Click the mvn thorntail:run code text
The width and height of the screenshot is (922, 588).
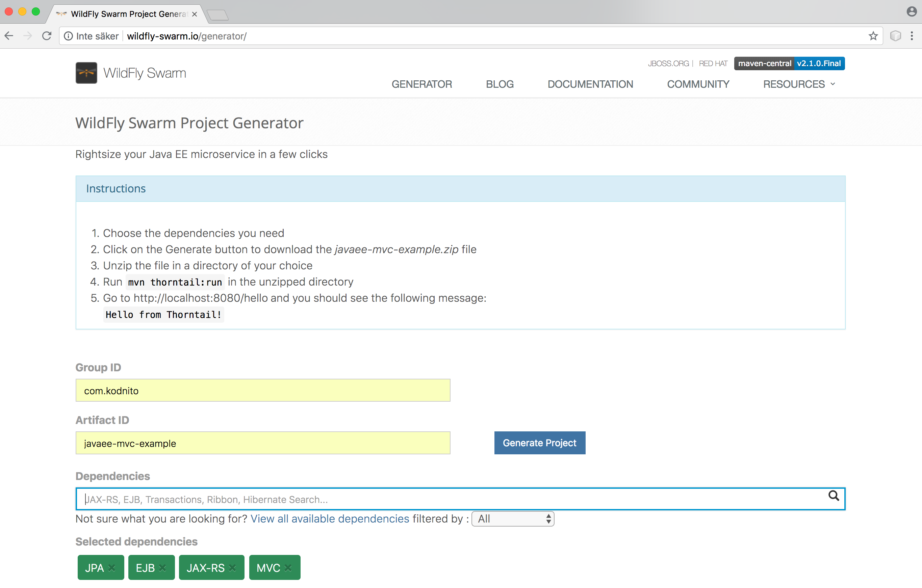tap(175, 282)
